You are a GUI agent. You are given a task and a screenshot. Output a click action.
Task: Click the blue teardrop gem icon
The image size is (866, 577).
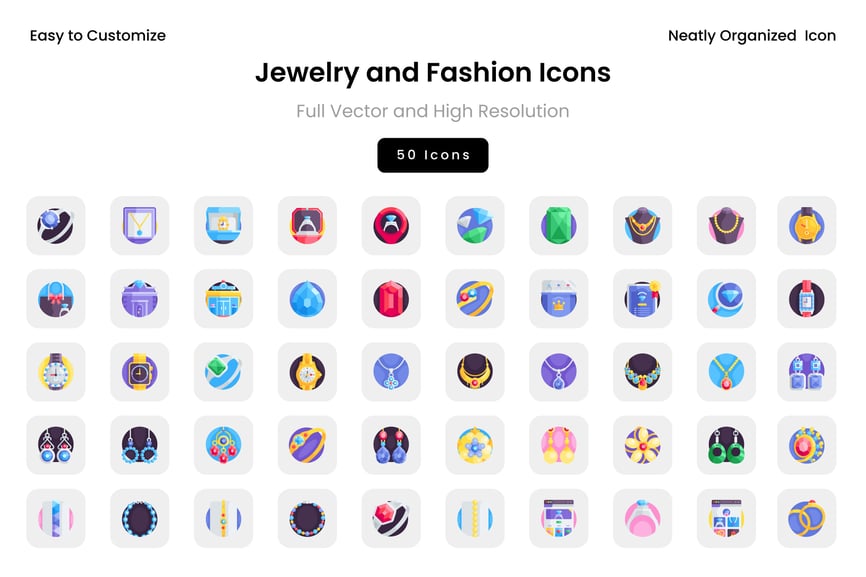[x=307, y=299]
